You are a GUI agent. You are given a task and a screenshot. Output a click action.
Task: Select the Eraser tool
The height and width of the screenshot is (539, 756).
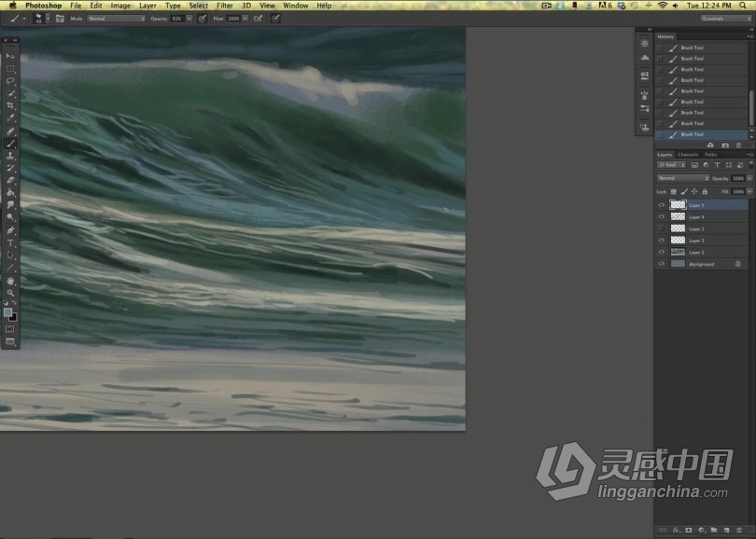(10, 180)
